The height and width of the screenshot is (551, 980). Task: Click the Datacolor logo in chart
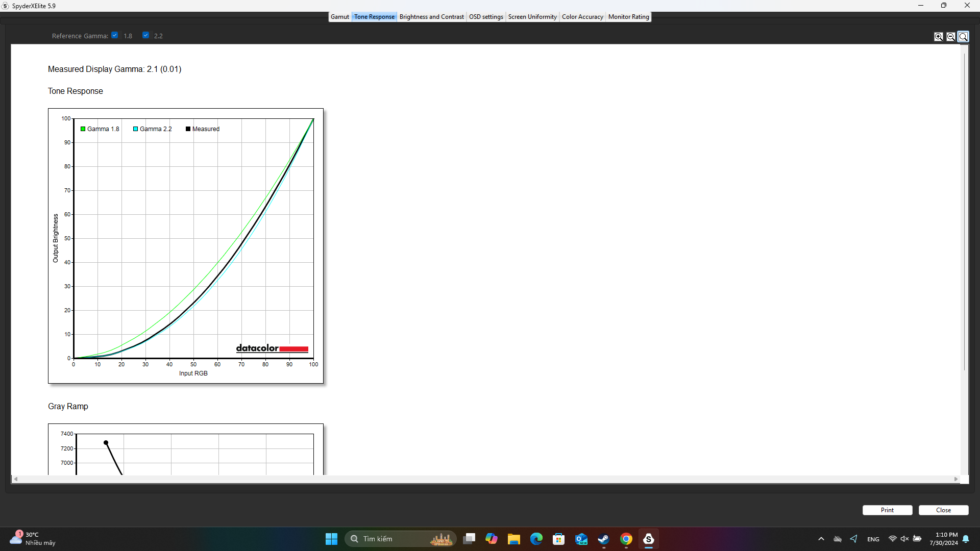pyautogui.click(x=272, y=348)
